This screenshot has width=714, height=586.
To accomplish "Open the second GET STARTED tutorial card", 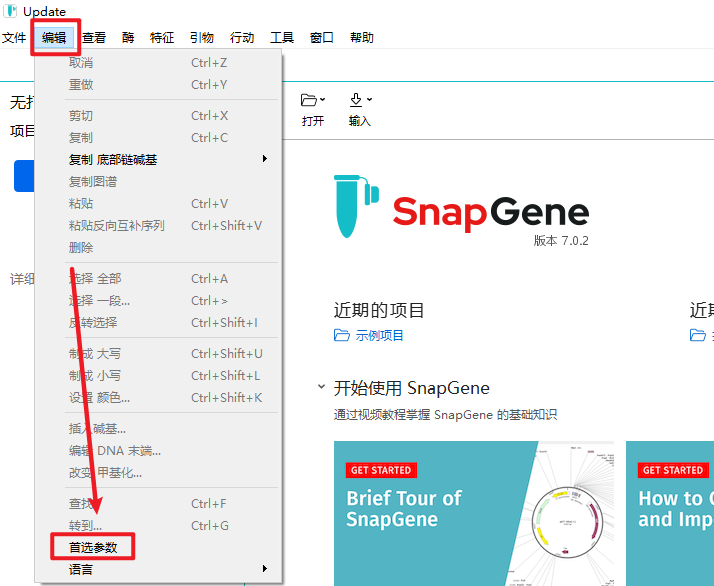I will 670,513.
